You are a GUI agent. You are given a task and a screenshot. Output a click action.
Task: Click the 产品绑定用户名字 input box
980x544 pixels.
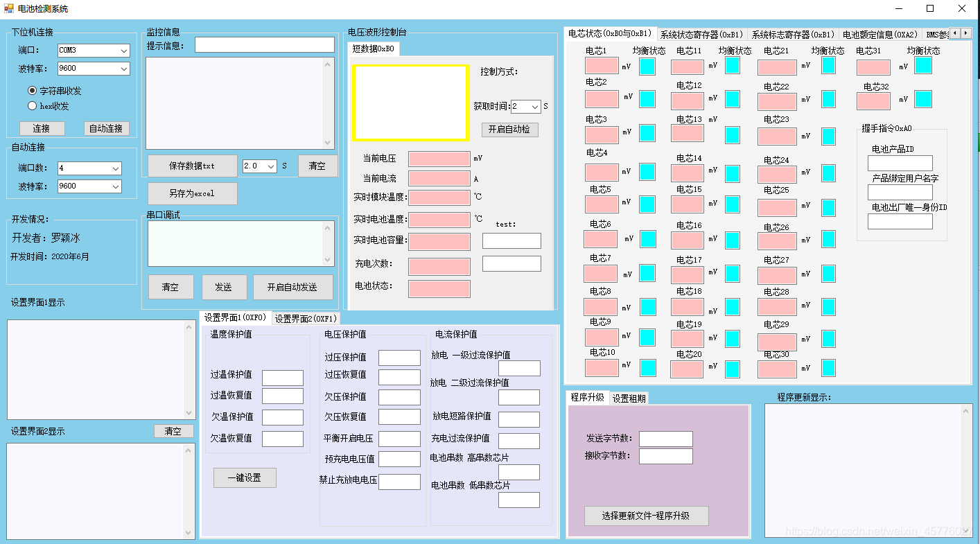pos(900,192)
